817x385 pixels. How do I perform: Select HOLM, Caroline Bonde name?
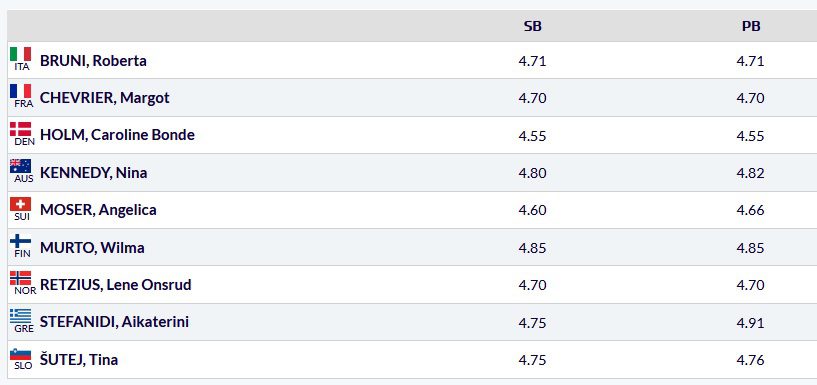117,135
